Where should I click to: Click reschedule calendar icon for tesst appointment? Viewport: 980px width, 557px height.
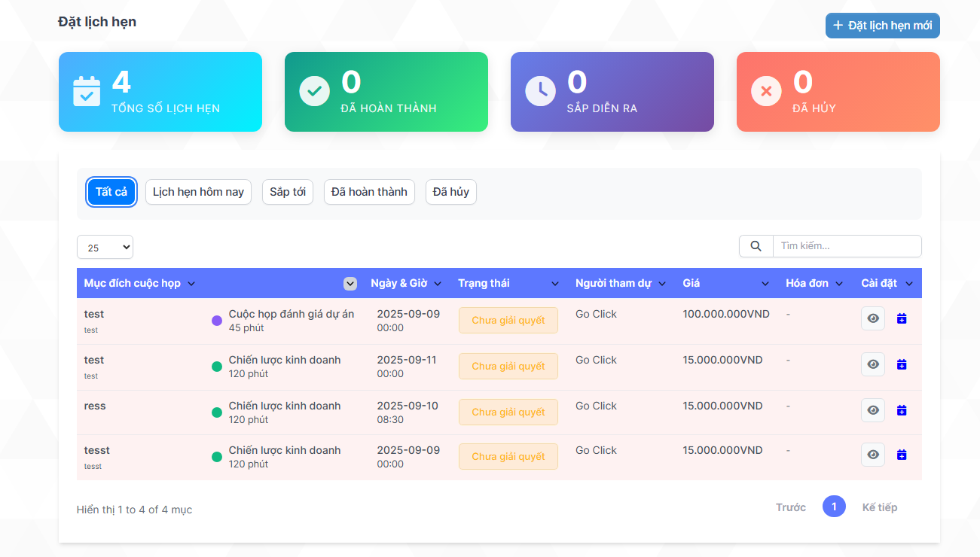point(902,455)
